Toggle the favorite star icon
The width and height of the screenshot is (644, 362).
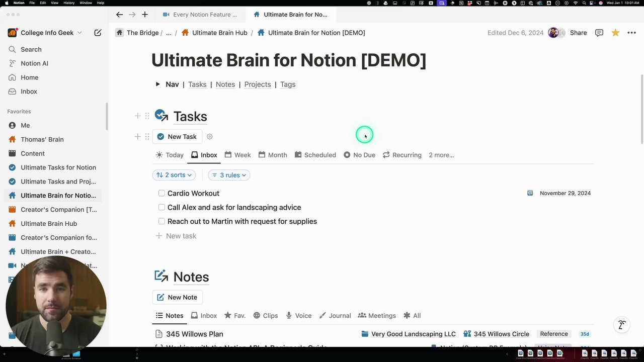coord(615,33)
